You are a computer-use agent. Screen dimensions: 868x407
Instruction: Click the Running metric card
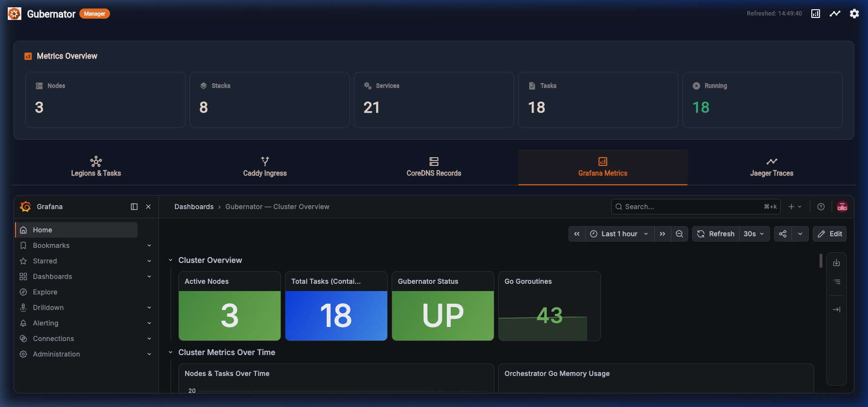coord(762,100)
